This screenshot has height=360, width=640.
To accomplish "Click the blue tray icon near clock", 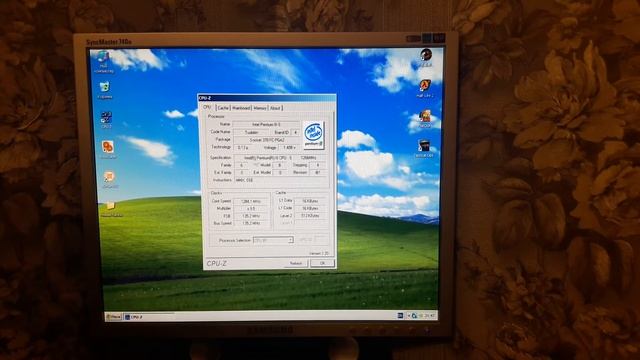I will (414, 316).
